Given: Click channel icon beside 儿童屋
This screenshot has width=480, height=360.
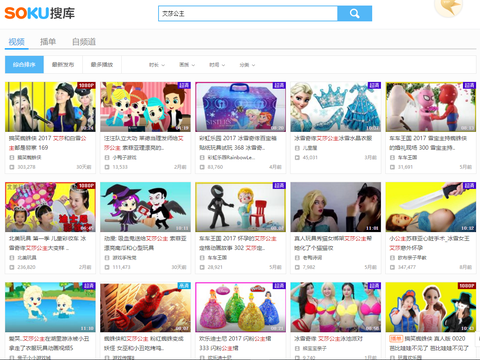Looking at the screenshot, I should 297,148.
